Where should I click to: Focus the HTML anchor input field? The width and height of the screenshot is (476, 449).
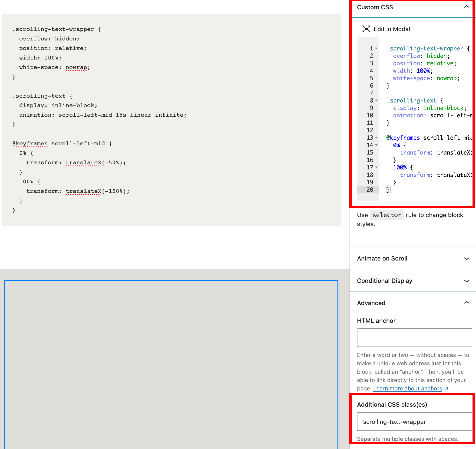[414, 338]
